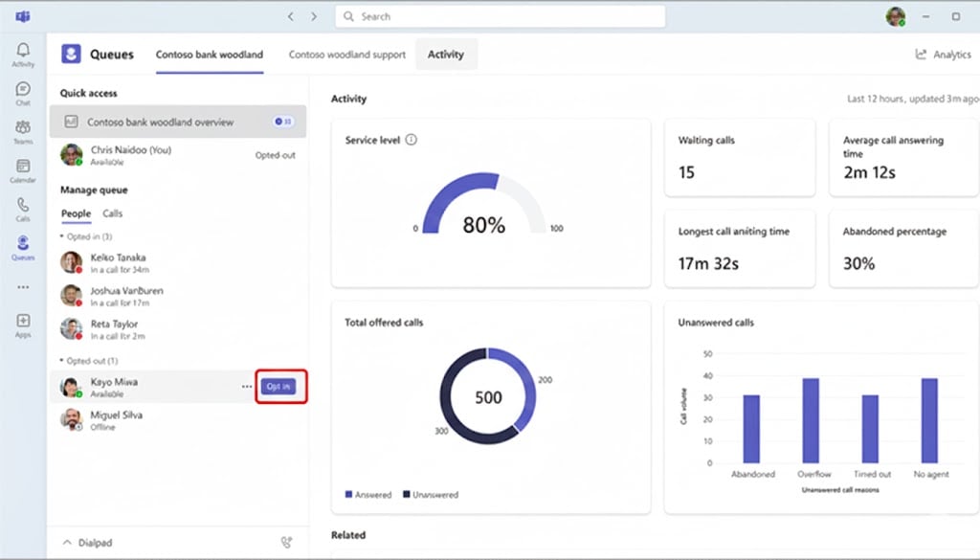Viewport: 980px width, 560px height.
Task: Collapse the Opted in (3) group
Action: [60, 234]
